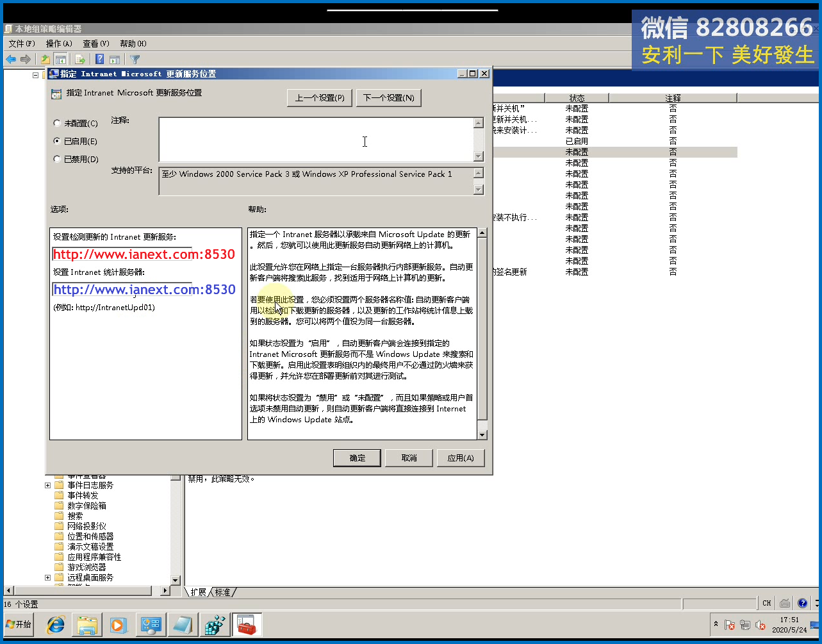Click the CH language indicator
The height and width of the screenshot is (644, 822).
pos(767,603)
